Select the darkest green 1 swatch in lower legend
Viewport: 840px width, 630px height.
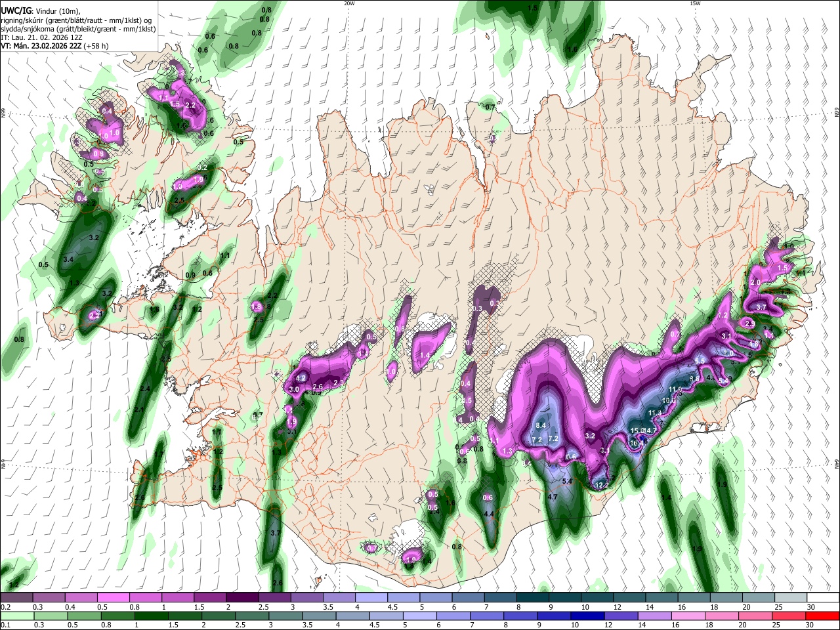pyautogui.click(x=151, y=616)
